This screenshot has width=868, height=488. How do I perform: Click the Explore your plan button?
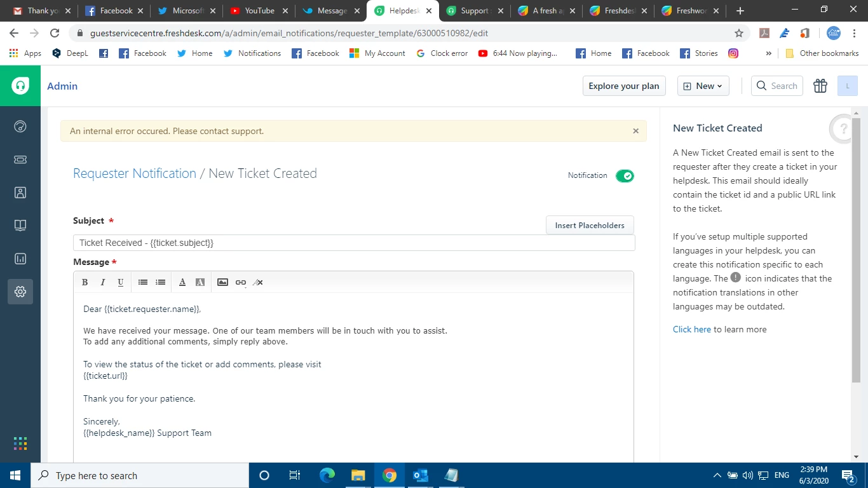tap(624, 86)
